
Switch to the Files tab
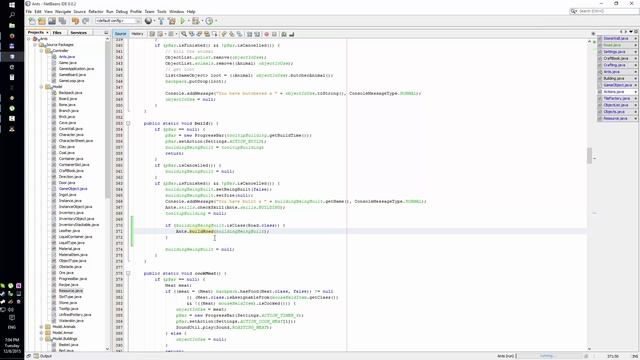[x=57, y=32]
